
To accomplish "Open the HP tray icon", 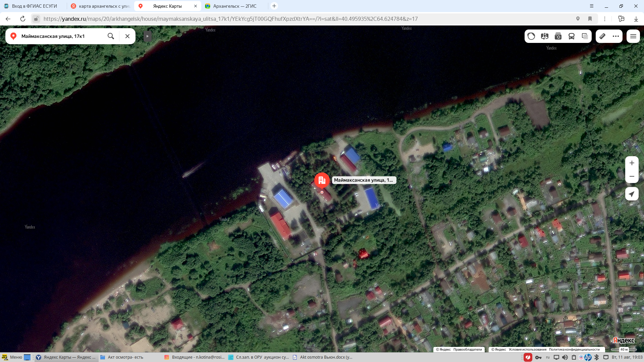I will pyautogui.click(x=588, y=357).
